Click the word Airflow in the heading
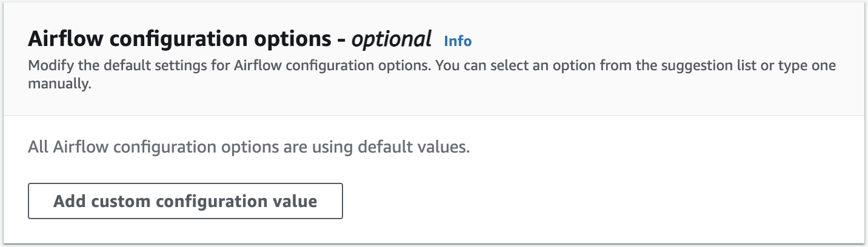The height and width of the screenshot is (247, 868). (x=67, y=39)
